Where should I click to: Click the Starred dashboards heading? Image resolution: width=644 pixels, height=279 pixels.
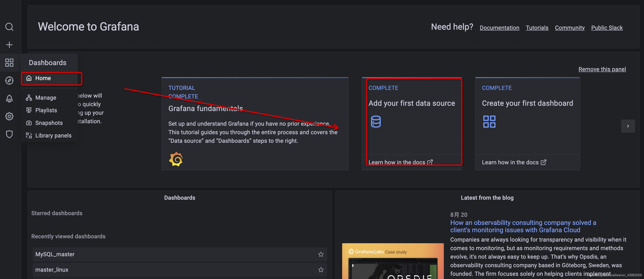coord(57,213)
